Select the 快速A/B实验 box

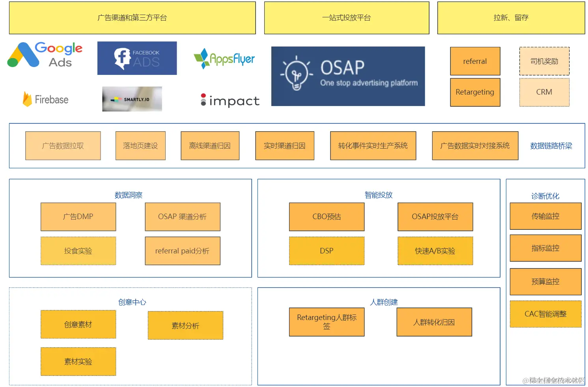[x=435, y=251]
